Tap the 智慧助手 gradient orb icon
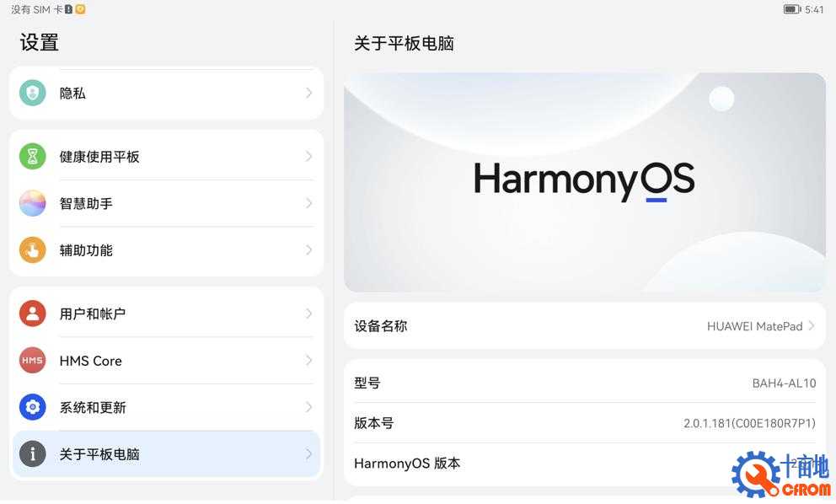Viewport: 836px width, 504px height. coord(33,204)
